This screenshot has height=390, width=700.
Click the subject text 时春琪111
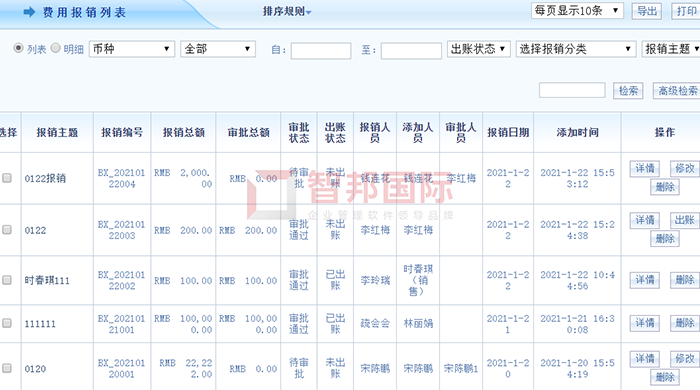(x=47, y=281)
